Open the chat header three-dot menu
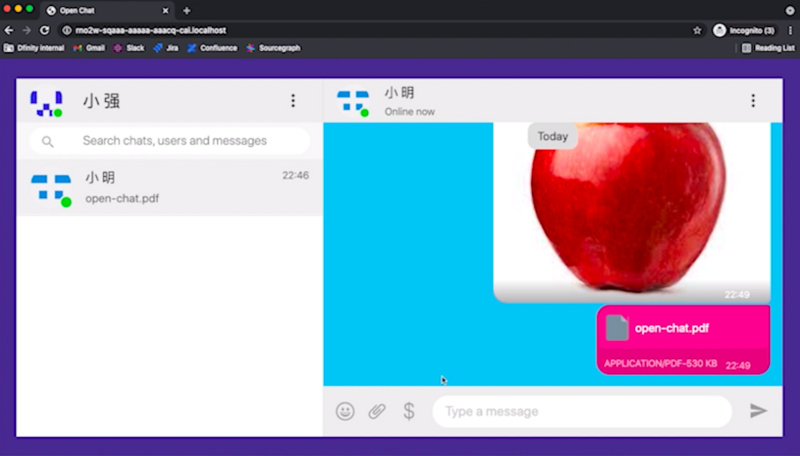This screenshot has height=456, width=800. click(x=753, y=101)
